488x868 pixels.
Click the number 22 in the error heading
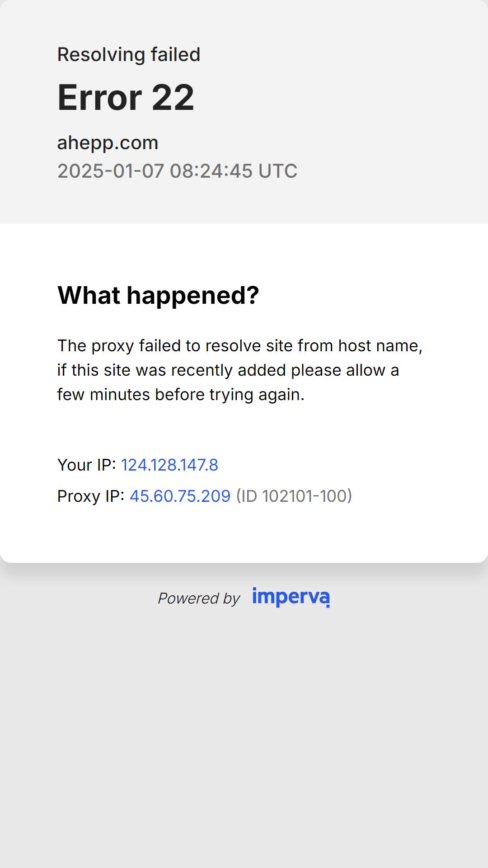click(173, 97)
